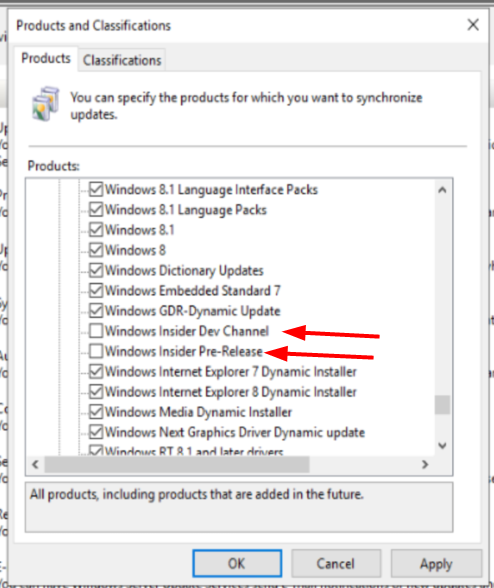Click the vertical scrollbar thumb

coord(443,405)
